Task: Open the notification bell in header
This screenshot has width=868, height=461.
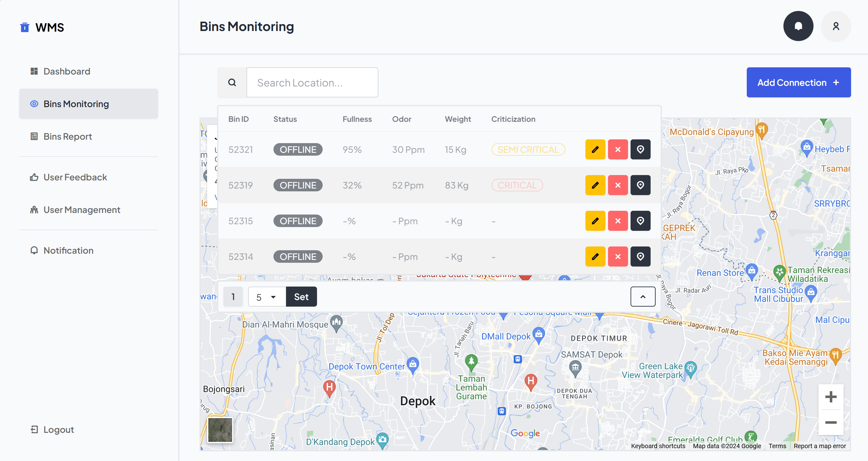Action: pyautogui.click(x=798, y=26)
